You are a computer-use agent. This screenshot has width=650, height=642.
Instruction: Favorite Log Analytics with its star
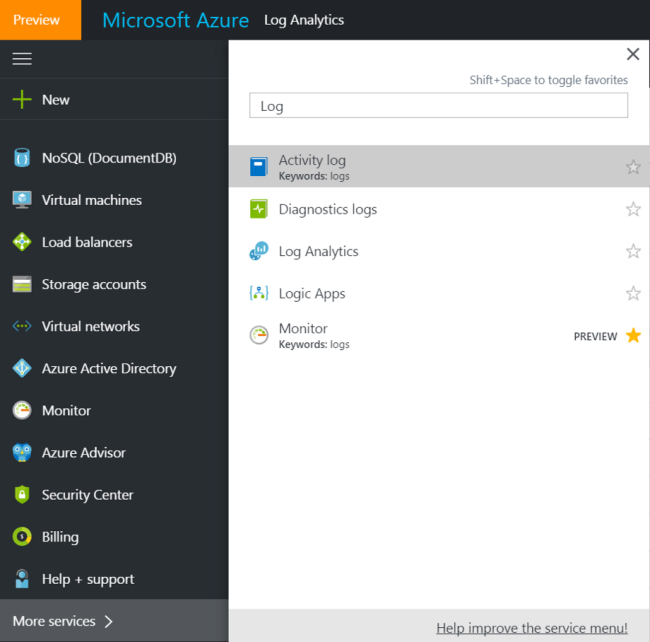click(633, 251)
